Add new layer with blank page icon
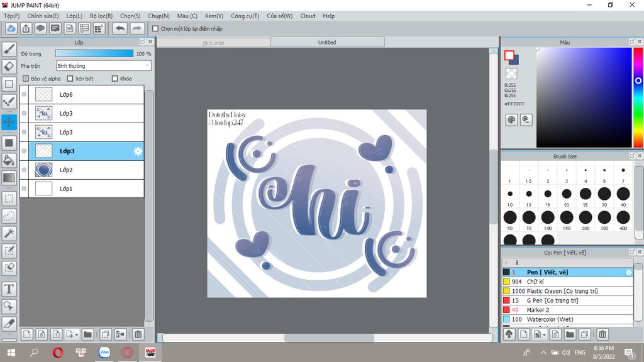 pyautogui.click(x=26, y=334)
